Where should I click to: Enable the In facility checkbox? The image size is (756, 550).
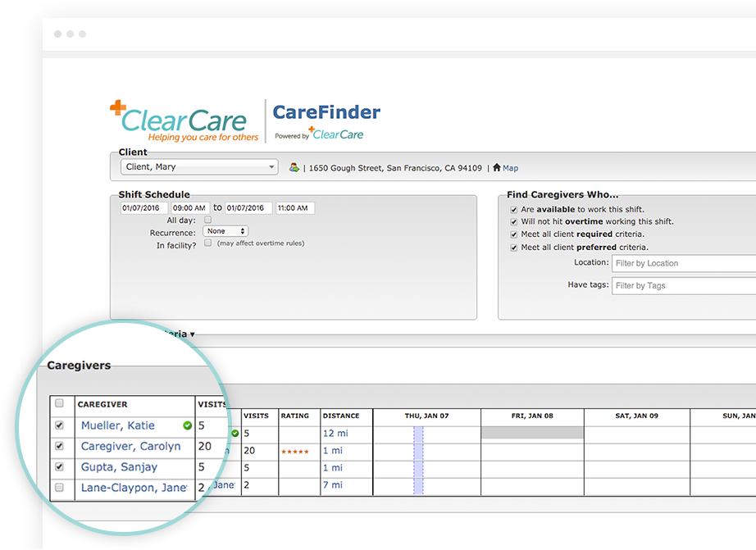click(207, 243)
